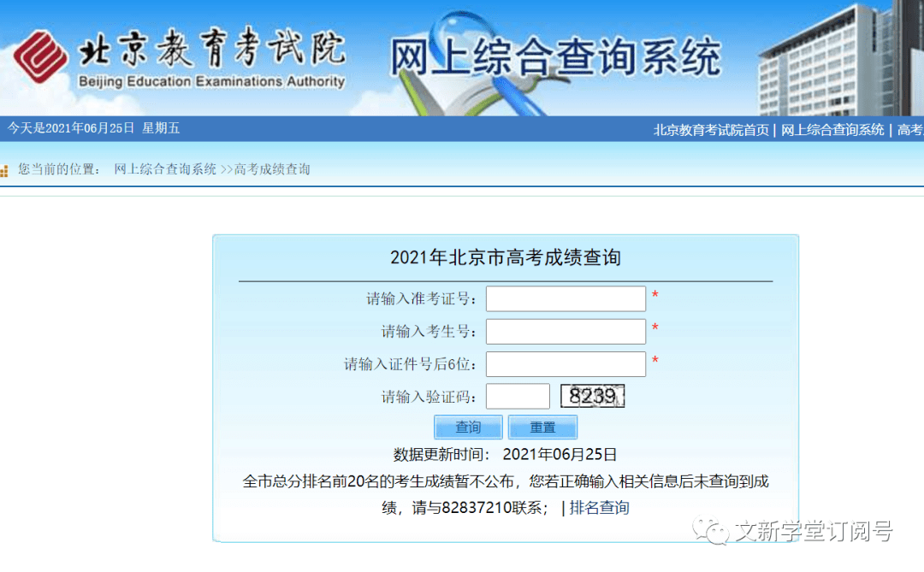Focus the 准考证号 input field

tap(566, 298)
